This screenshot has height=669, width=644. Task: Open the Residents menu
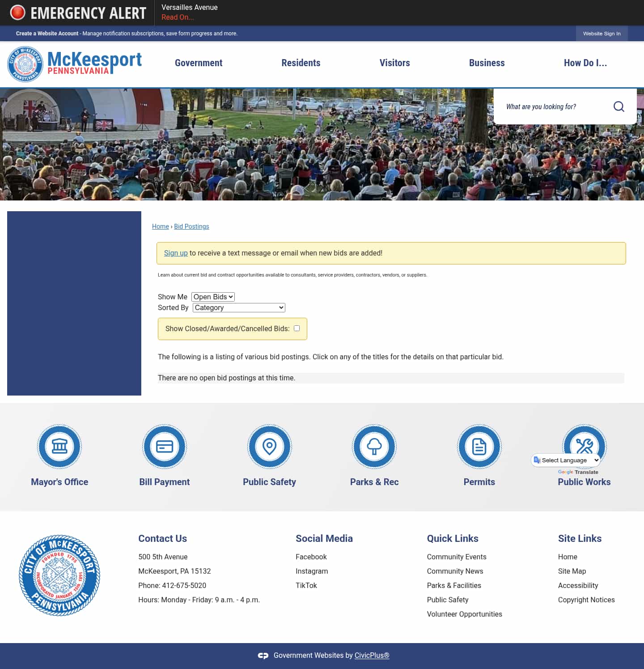pyautogui.click(x=301, y=63)
